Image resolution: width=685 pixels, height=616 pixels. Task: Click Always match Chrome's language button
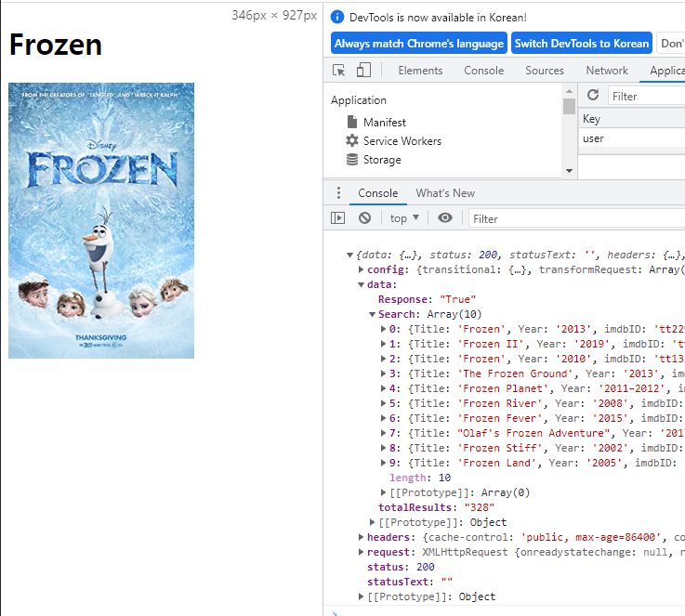419,44
